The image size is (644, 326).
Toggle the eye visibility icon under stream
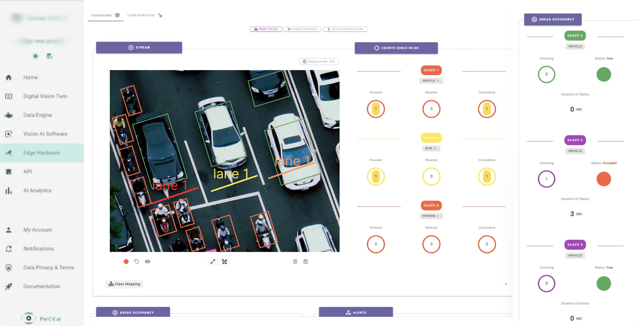[147, 261]
